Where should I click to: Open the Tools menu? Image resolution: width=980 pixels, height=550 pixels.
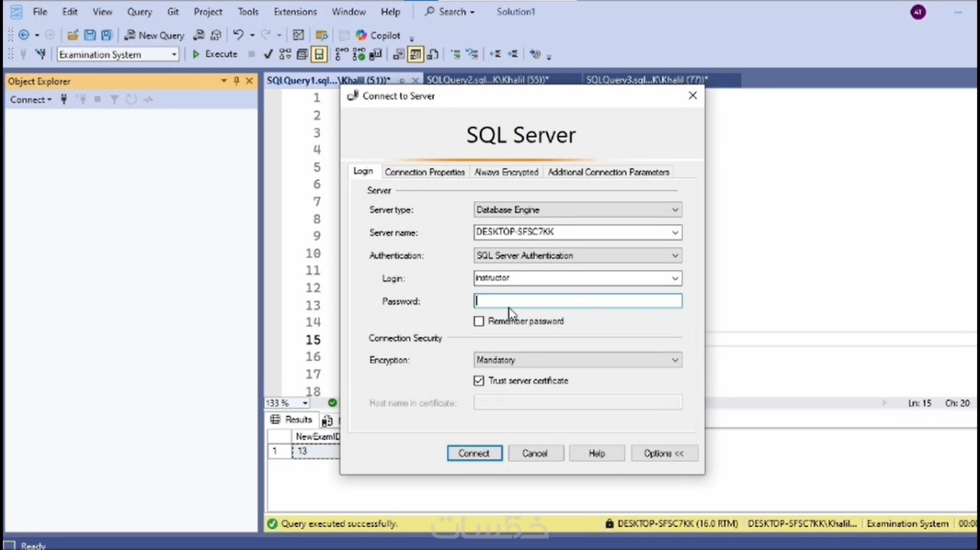pos(248,11)
